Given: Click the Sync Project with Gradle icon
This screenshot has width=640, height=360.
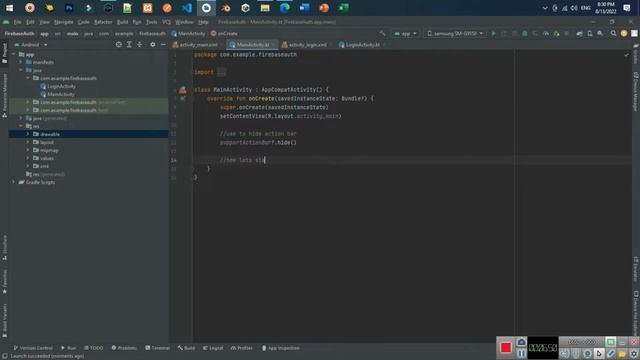Looking at the screenshot, I should pyautogui.click(x=579, y=33).
